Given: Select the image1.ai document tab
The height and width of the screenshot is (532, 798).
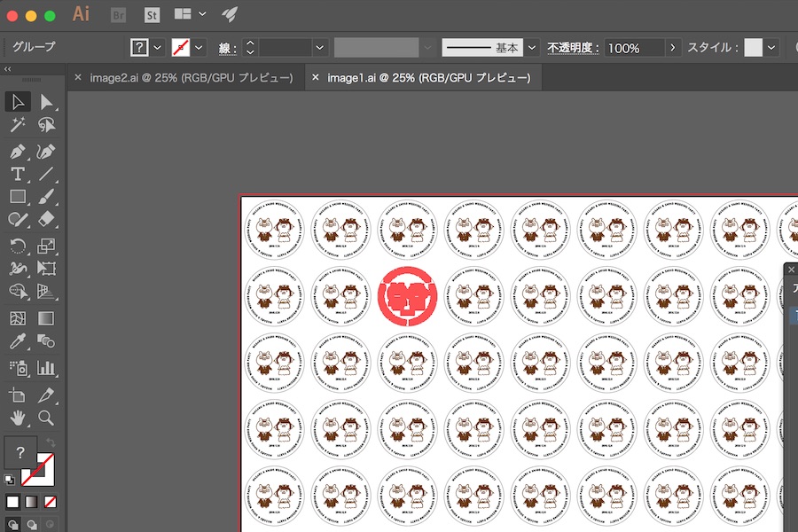Looking at the screenshot, I should tap(428, 78).
